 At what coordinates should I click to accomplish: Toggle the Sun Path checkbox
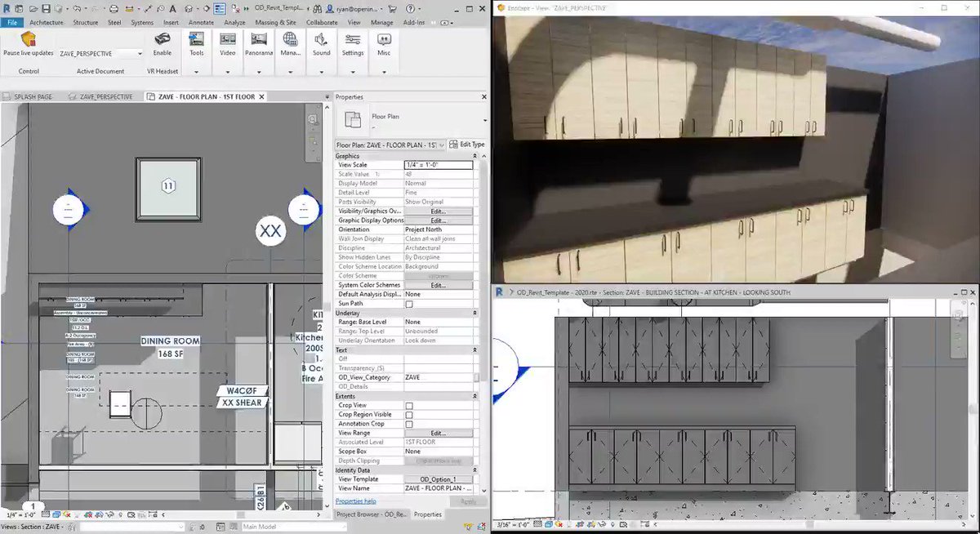tap(409, 304)
